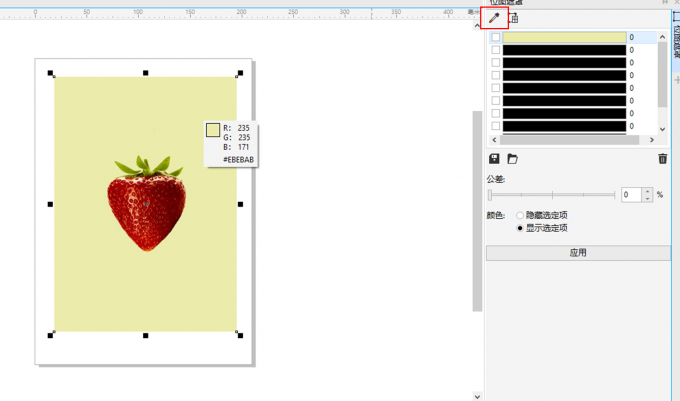Click the save mask floppy disk icon
The width and height of the screenshot is (680, 401).
click(x=494, y=159)
